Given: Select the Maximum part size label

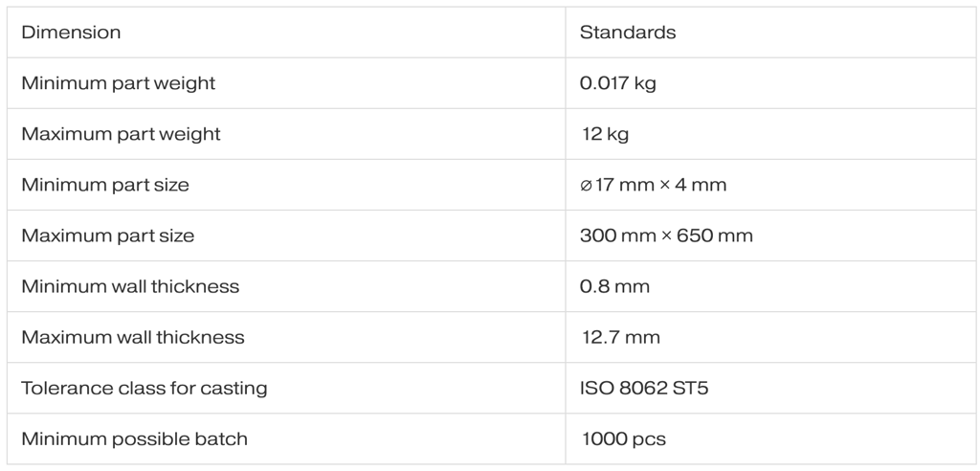Looking at the screenshot, I should click(x=107, y=235).
